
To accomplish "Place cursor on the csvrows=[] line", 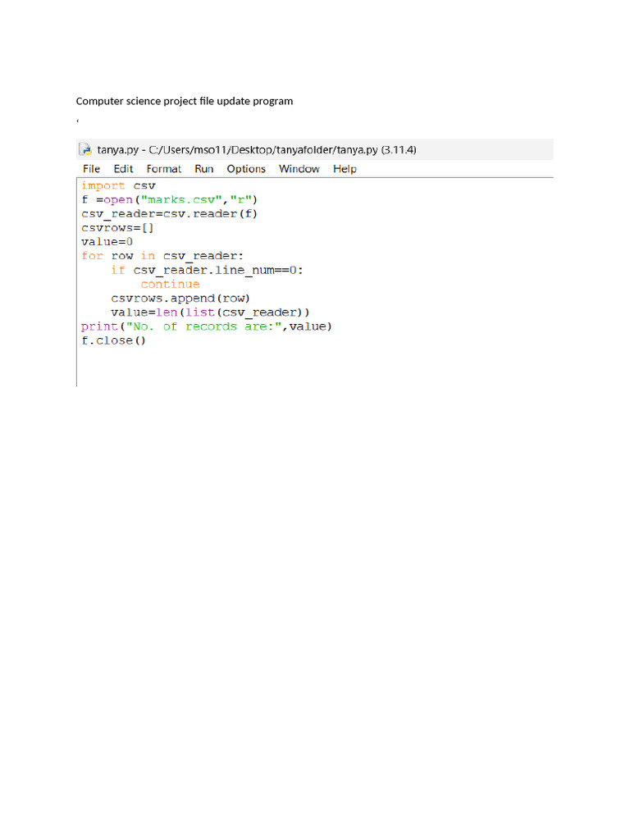I will coord(117,228).
